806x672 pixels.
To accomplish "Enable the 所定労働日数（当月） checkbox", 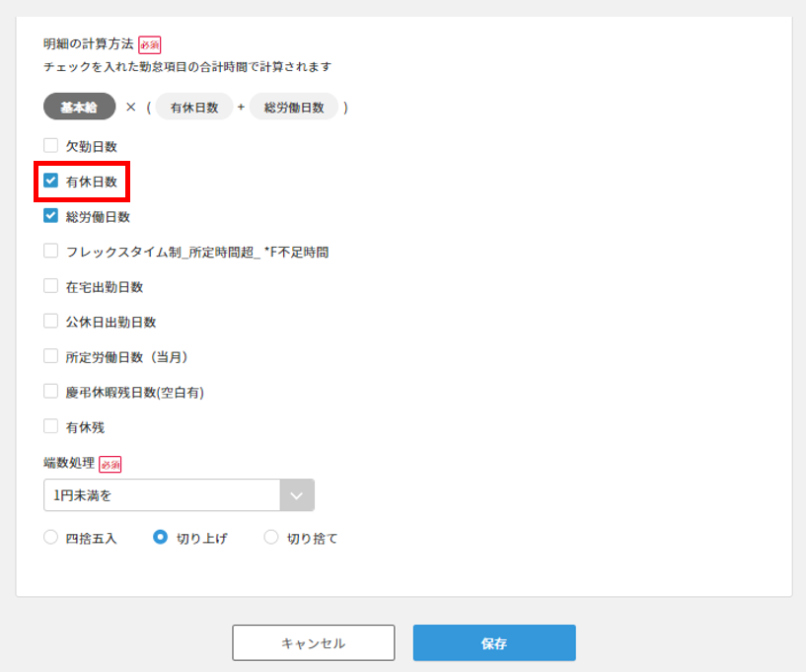I will coord(51,356).
